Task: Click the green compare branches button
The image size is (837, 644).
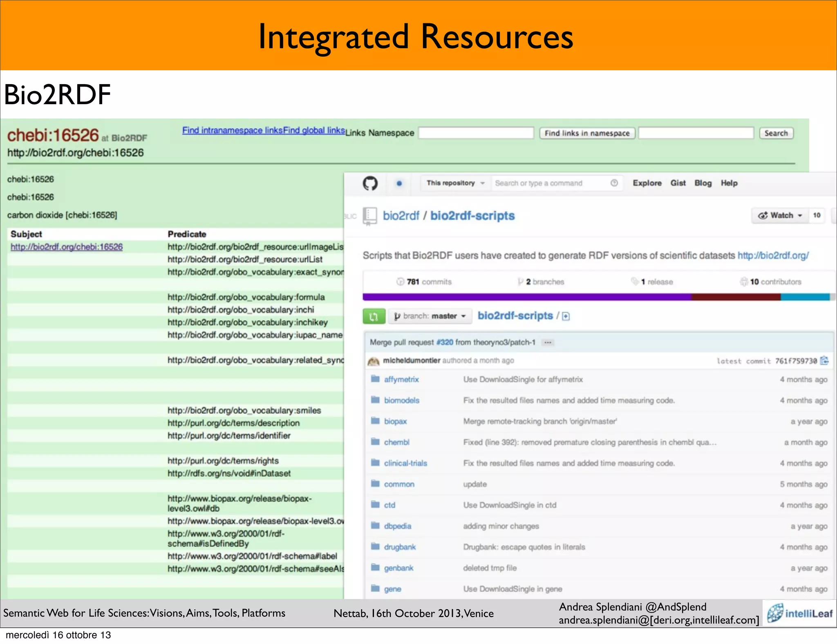Action: coord(374,316)
